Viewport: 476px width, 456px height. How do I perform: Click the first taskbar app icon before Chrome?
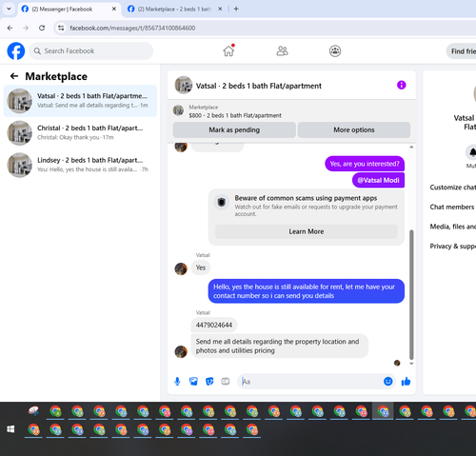(33, 411)
